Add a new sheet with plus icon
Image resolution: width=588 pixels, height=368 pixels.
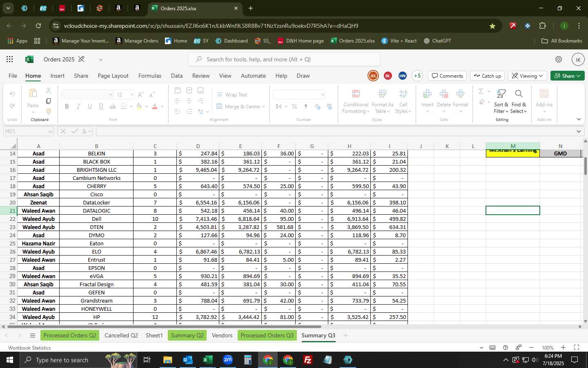345,335
